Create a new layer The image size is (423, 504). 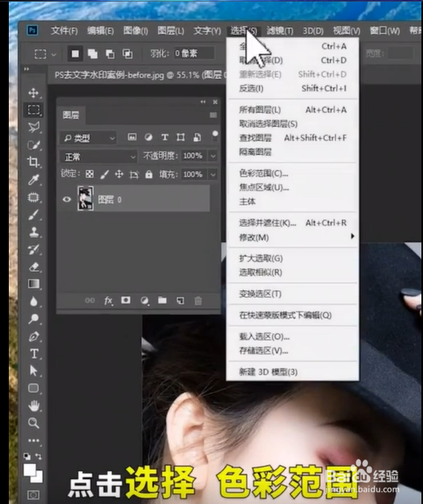[x=180, y=300]
